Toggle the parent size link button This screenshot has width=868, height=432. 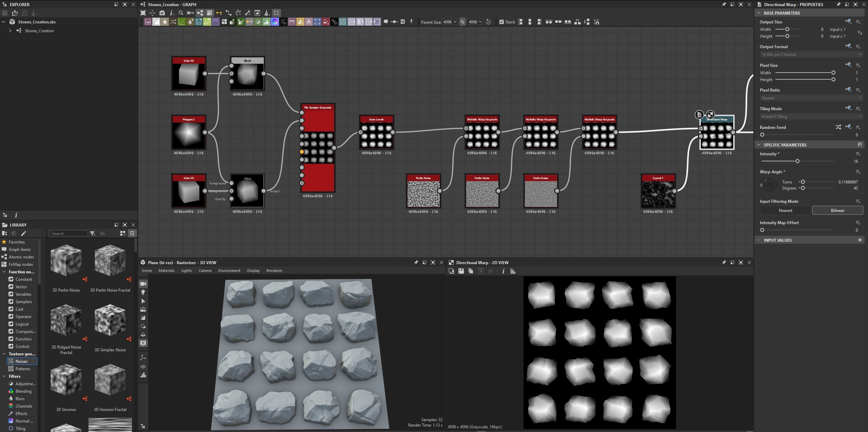[x=462, y=22]
